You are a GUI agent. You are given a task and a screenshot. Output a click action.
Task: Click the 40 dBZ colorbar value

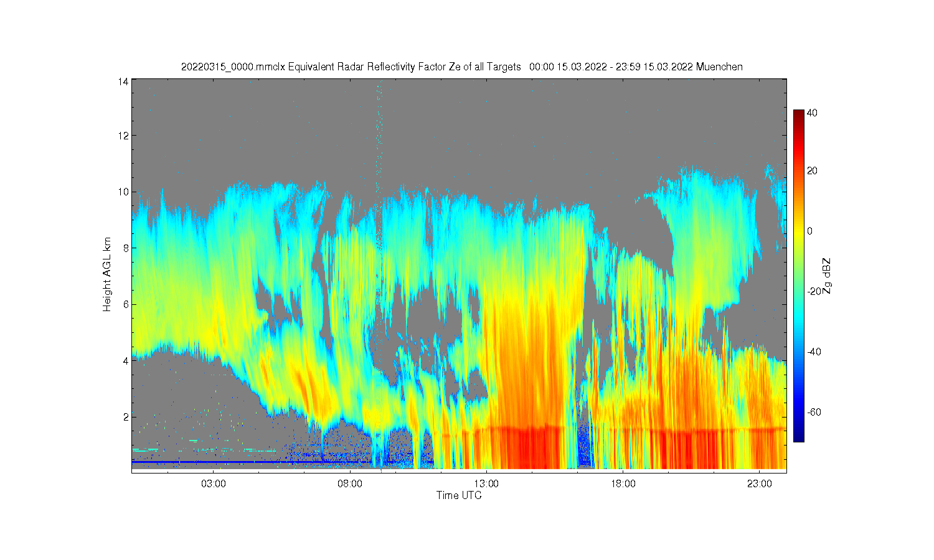pos(812,113)
